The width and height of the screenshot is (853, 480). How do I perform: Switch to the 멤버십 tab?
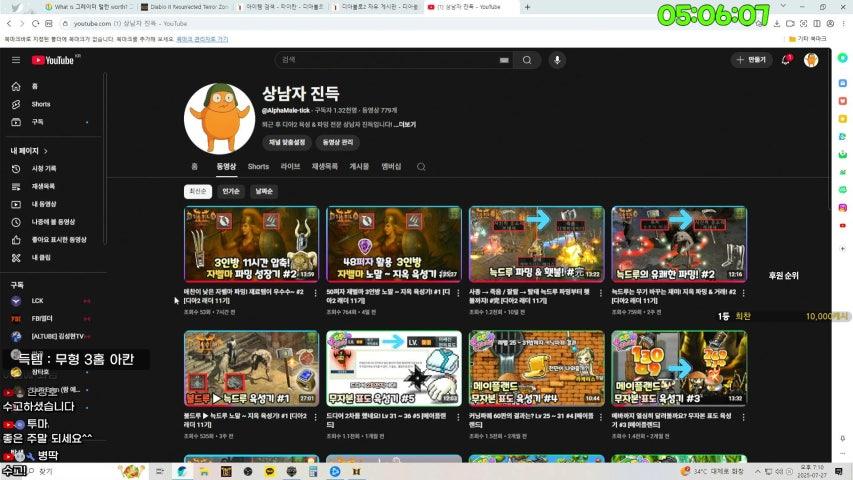pyautogui.click(x=391, y=167)
